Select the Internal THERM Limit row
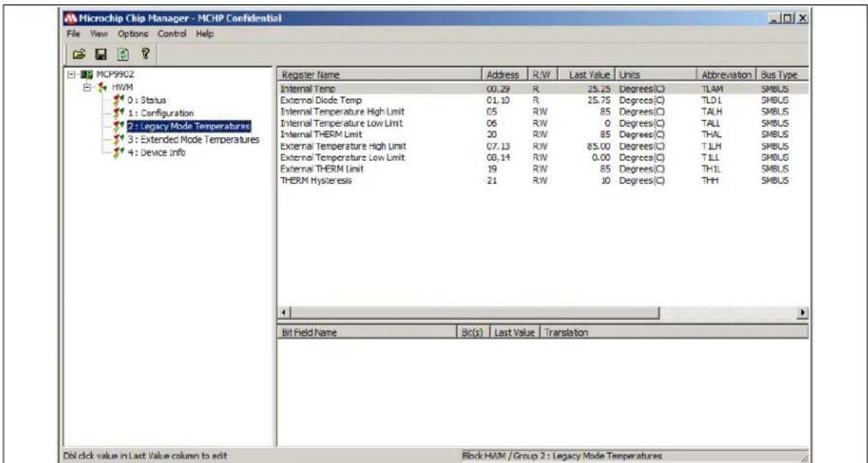Screen dimensions: 868x463 tap(543, 134)
